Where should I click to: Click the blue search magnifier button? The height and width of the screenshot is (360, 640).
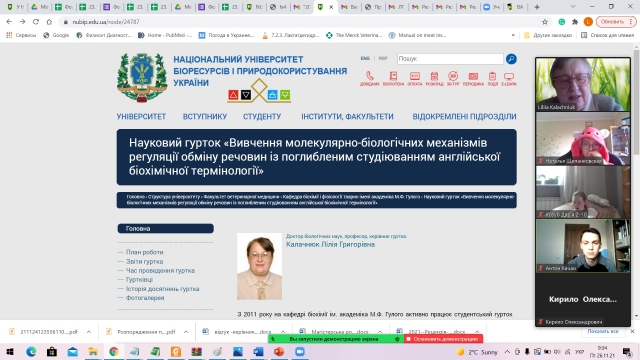pyautogui.click(x=511, y=59)
